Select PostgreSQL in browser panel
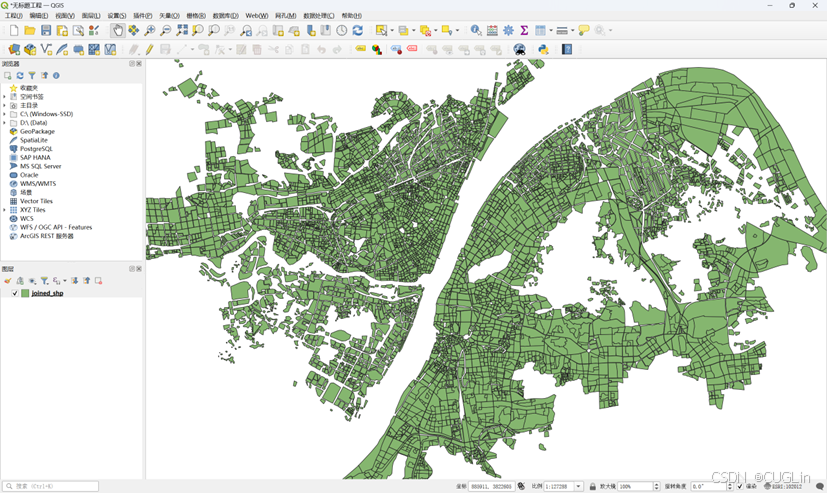Screen dimensions: 827x493 click(36, 149)
